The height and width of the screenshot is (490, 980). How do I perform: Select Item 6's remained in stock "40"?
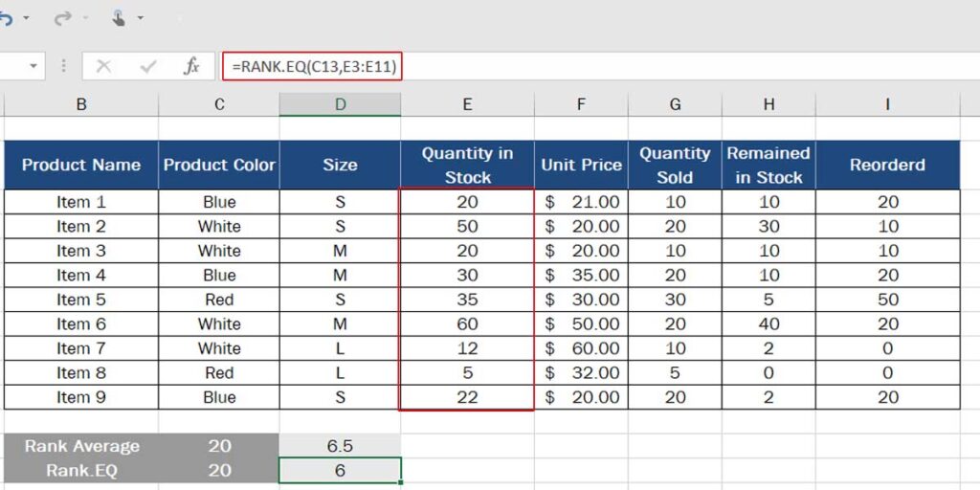point(768,323)
